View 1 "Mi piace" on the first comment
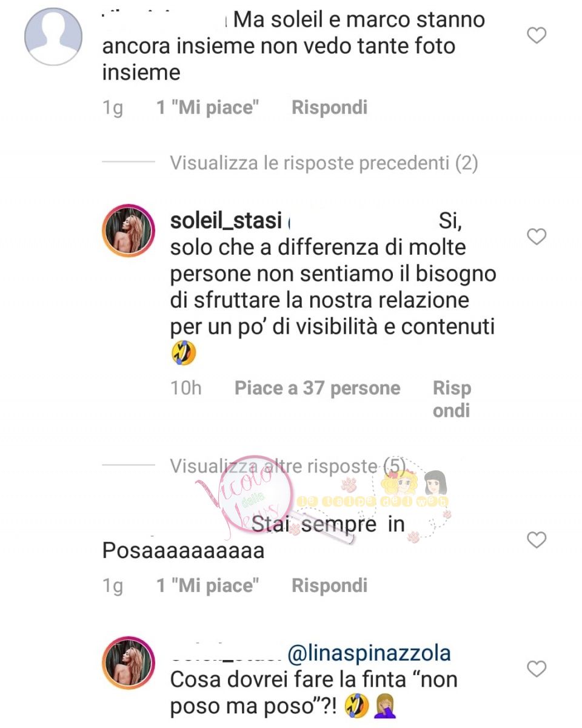This screenshot has width=582, height=728. tap(208, 107)
